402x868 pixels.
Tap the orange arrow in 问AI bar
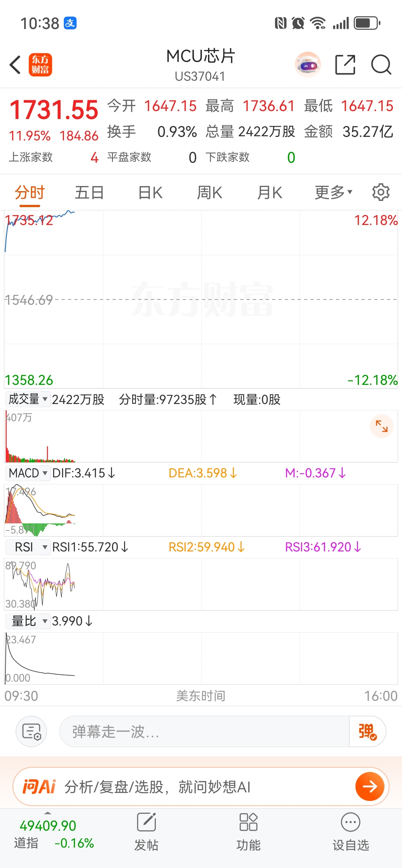coord(370,787)
